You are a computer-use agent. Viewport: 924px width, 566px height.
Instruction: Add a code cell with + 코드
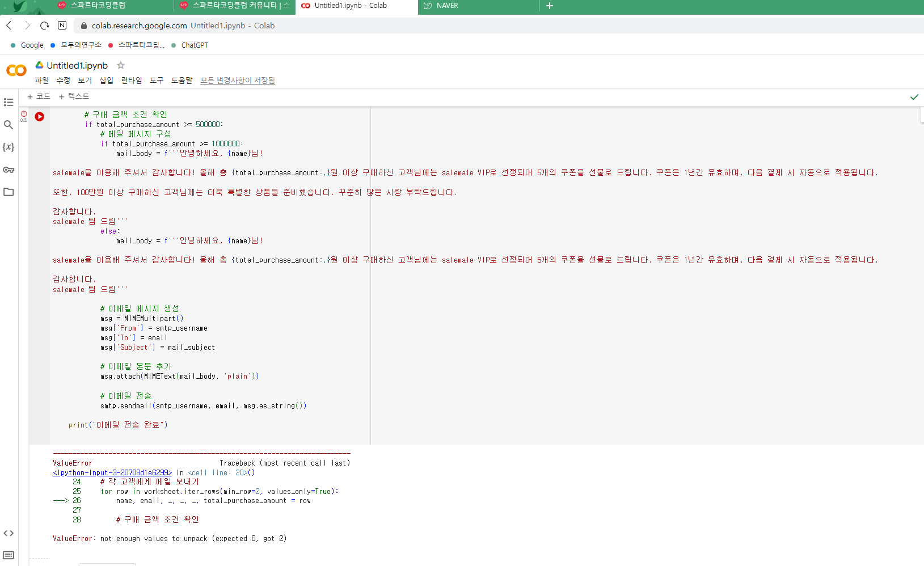pyautogui.click(x=39, y=96)
